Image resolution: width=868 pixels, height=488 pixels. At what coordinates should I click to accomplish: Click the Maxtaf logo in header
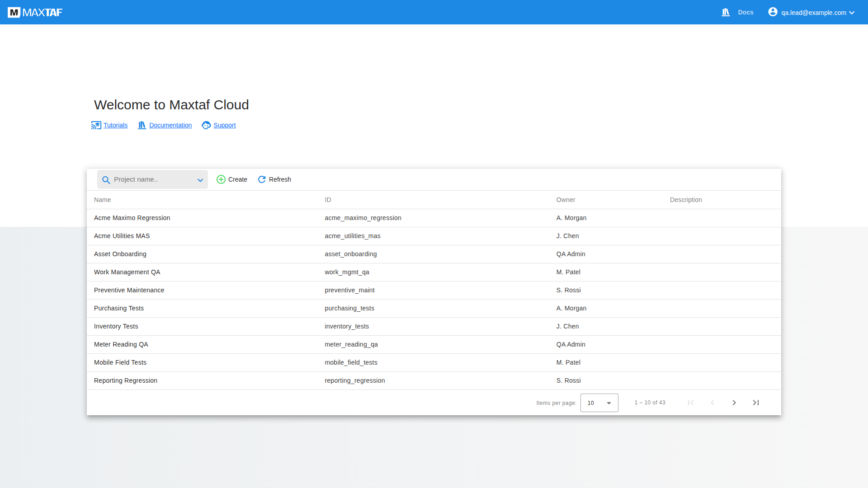pyautogui.click(x=35, y=12)
